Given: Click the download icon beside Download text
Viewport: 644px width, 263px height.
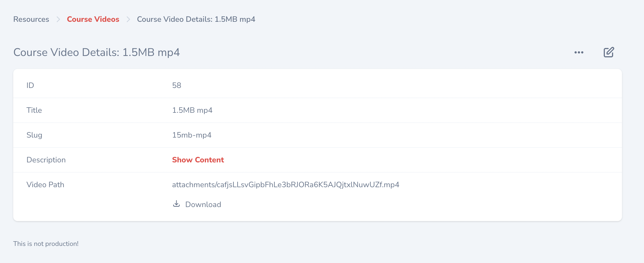Looking at the screenshot, I should [x=177, y=204].
